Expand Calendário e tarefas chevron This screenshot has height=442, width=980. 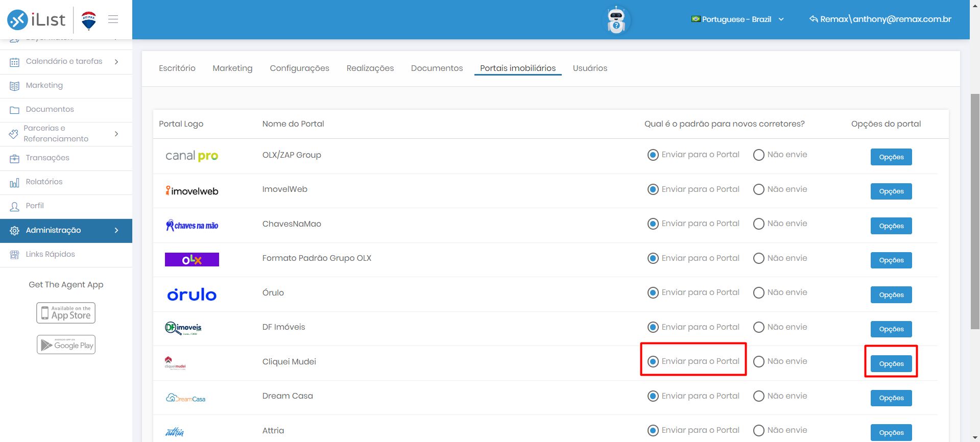116,62
